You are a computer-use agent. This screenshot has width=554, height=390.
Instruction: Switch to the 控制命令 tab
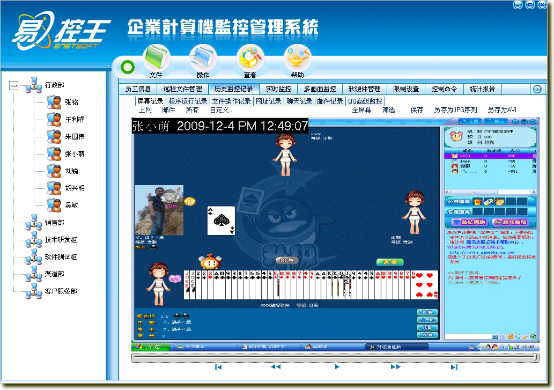coord(444,89)
